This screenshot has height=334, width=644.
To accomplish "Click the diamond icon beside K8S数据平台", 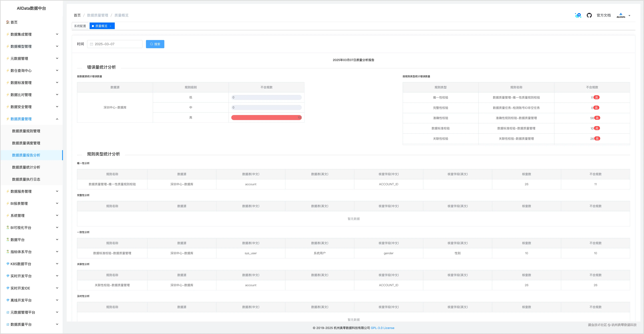I will [8, 264].
